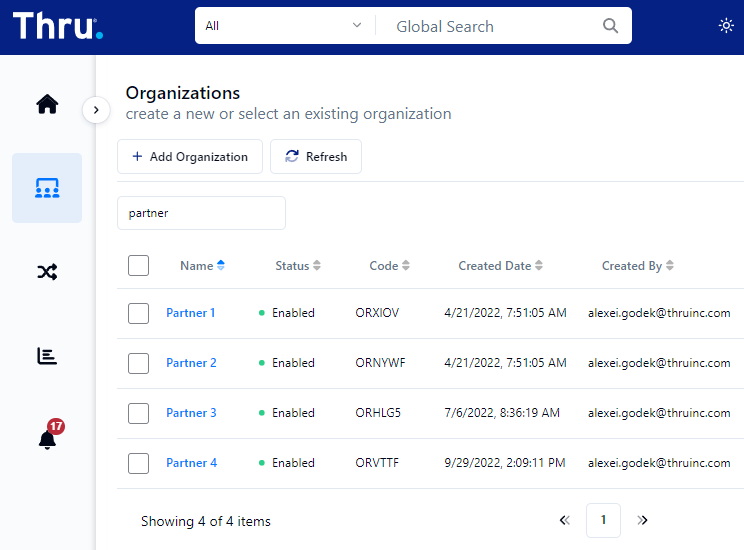Expand the sidebar with the chevron arrow
Viewport: 744px width, 550px height.
96,110
